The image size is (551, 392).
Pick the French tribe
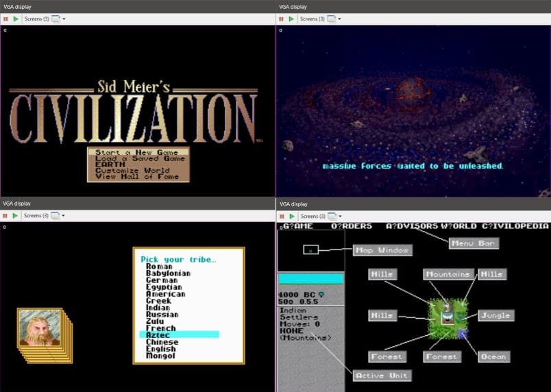(x=160, y=328)
